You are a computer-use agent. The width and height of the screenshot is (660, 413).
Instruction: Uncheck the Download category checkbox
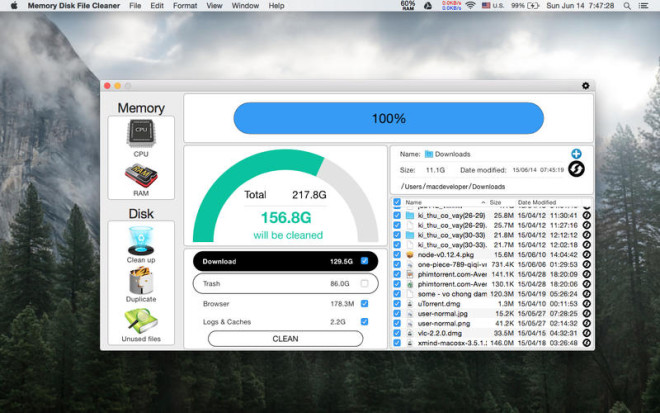[x=364, y=261]
